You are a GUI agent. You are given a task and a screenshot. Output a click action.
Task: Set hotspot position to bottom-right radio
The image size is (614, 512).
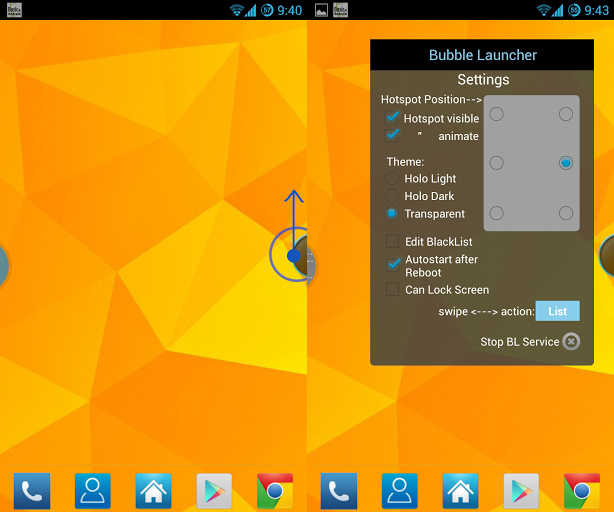tap(566, 213)
